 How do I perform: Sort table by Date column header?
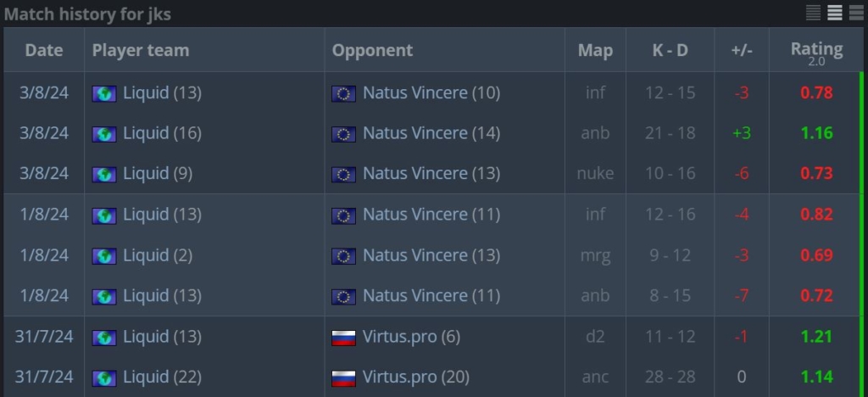point(44,50)
